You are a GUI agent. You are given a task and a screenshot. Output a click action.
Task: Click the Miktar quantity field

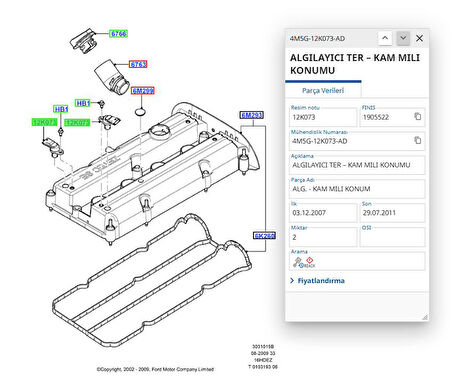(323, 237)
